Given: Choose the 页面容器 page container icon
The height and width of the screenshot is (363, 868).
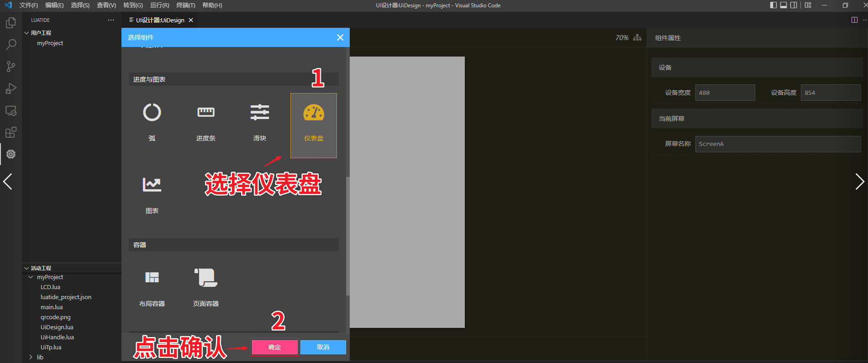Looking at the screenshot, I should click(x=205, y=277).
